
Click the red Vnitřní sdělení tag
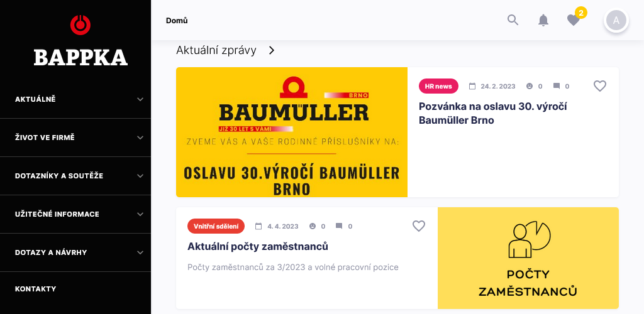pos(216,226)
